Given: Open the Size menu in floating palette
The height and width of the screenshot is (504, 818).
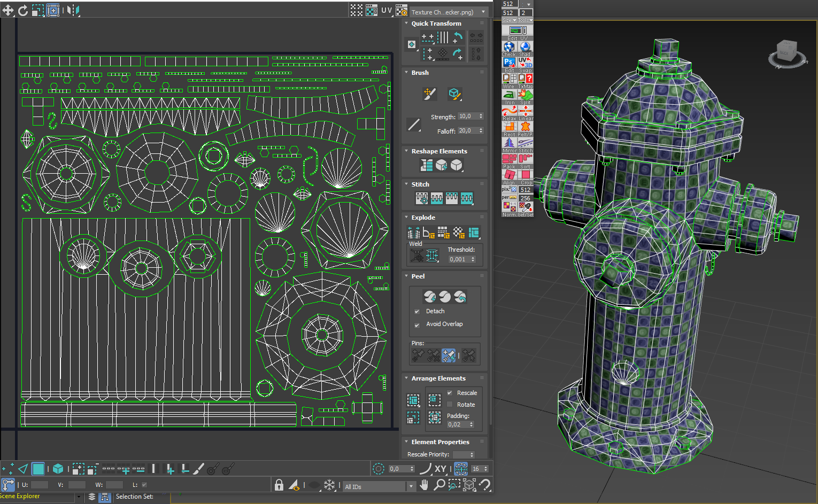Looking at the screenshot, I should click(508, 20).
